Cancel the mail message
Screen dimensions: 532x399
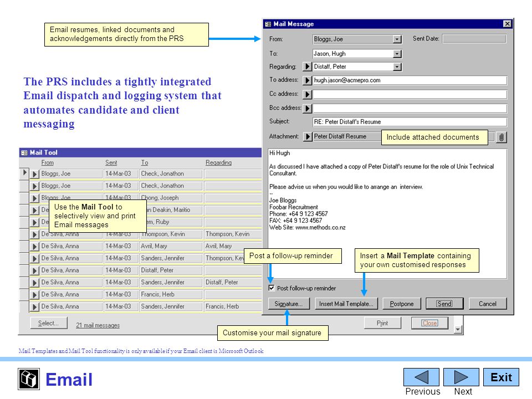coord(488,304)
